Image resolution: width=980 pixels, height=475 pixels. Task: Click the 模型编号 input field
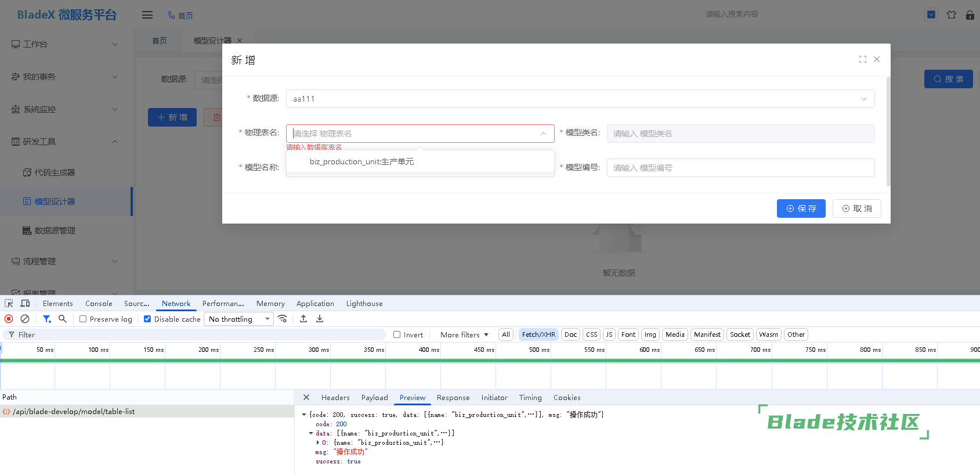pos(740,168)
